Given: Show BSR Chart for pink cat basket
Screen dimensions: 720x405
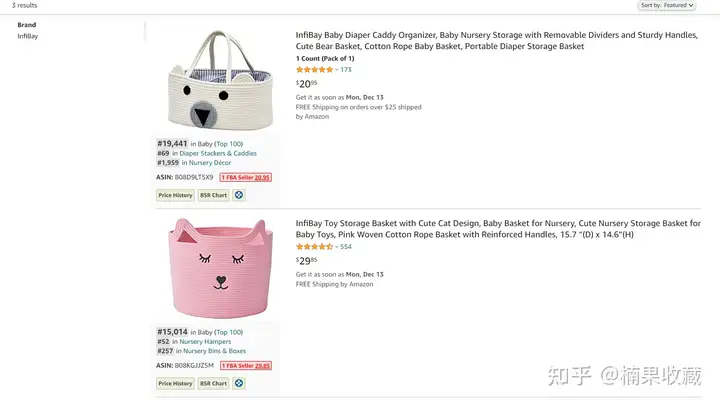Looking at the screenshot, I should 213,383.
